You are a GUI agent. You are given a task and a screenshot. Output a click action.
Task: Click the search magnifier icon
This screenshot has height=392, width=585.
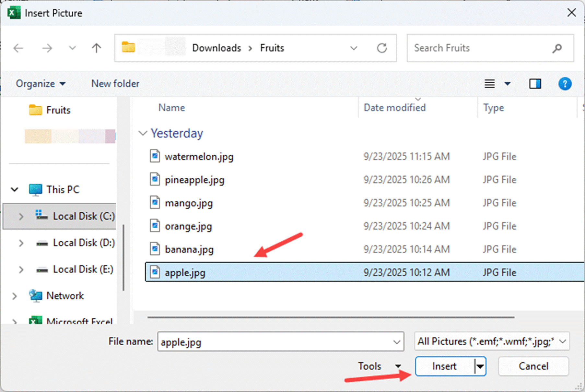(557, 48)
